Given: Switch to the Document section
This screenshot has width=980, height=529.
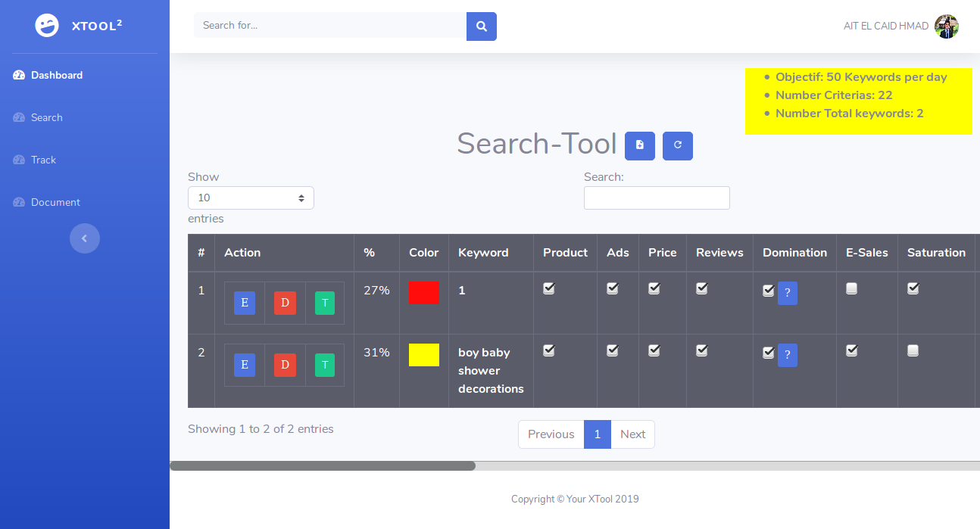Looking at the screenshot, I should [x=55, y=202].
